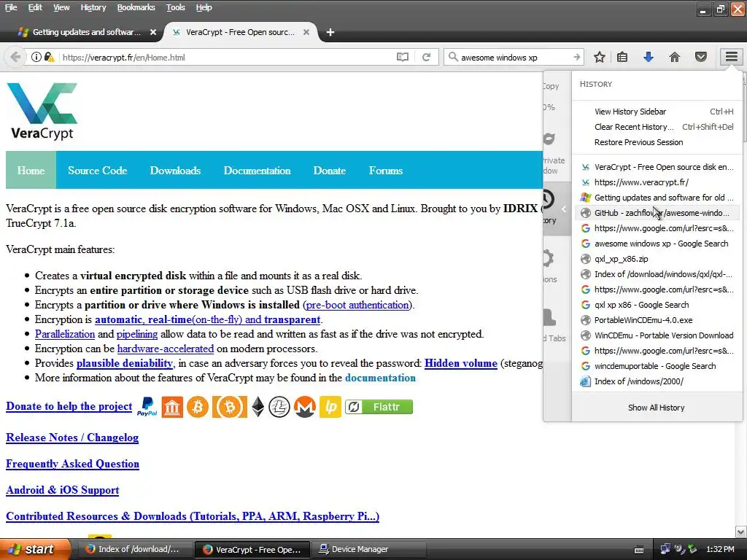The image size is (747, 560).
Task: Open Release Notes / Changelog link
Action: coord(72,437)
